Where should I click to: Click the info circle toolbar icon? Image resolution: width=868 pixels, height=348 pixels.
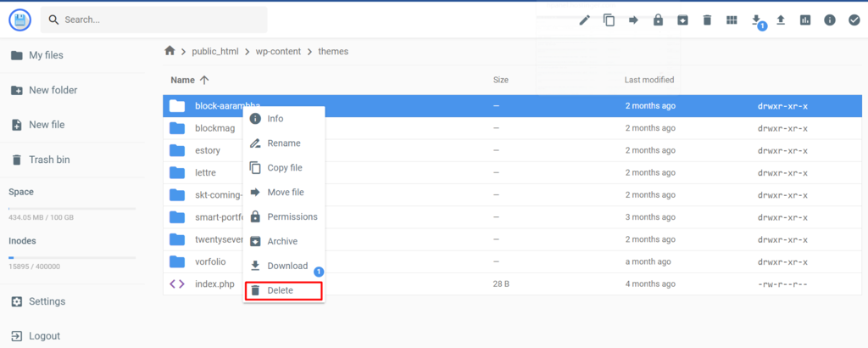(x=830, y=20)
